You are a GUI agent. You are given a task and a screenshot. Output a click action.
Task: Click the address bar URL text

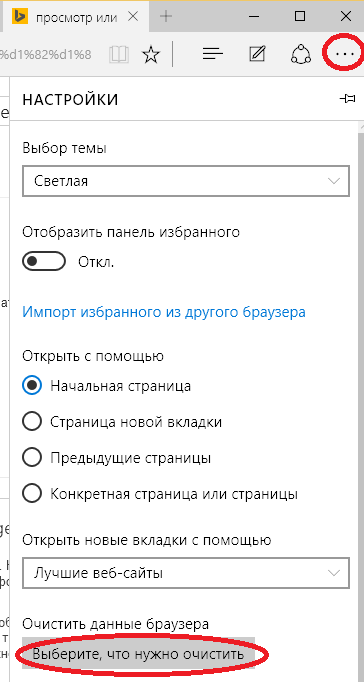point(46,54)
